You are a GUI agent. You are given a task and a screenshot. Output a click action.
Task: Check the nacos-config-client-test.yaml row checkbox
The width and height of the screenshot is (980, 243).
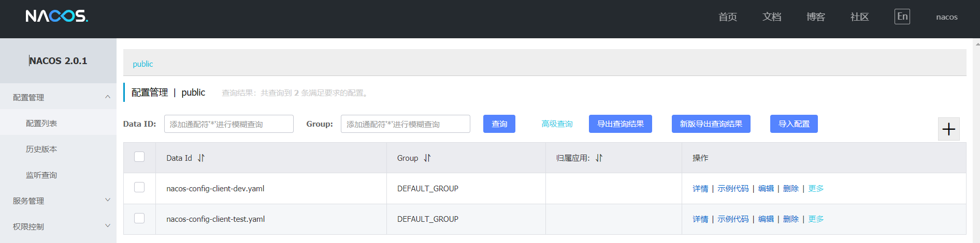(139, 218)
